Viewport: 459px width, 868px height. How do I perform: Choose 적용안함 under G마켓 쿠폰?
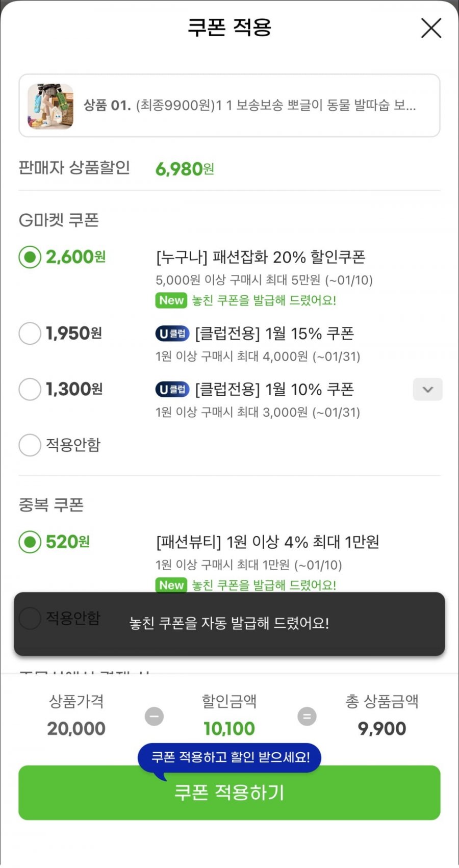pos(30,445)
